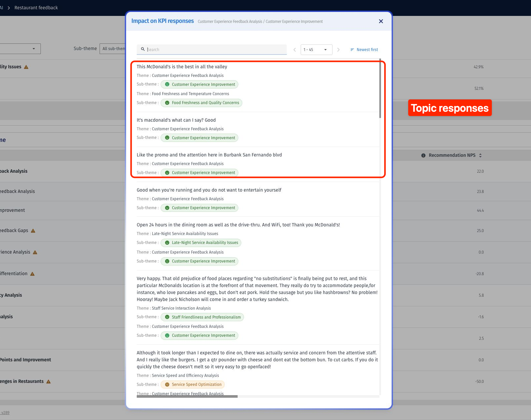The width and height of the screenshot is (531, 420).
Task: Select 'Like the promo and the attention' response text
Action: tap(209, 155)
